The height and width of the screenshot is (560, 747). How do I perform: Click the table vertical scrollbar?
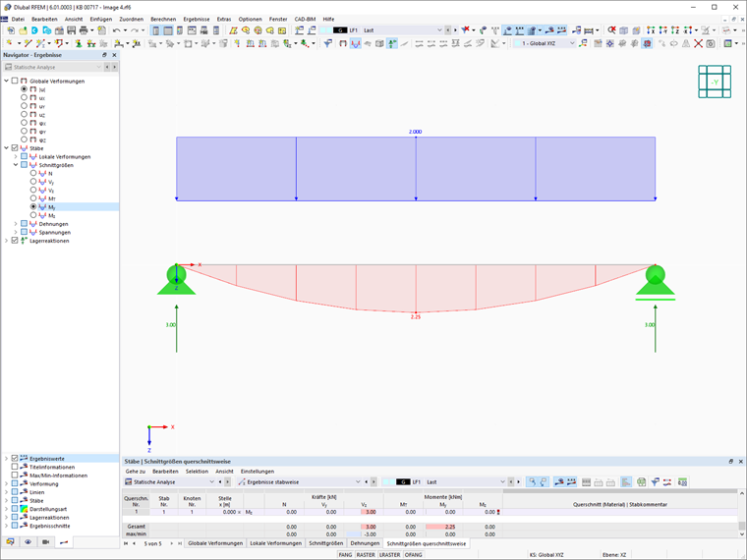(x=742, y=514)
